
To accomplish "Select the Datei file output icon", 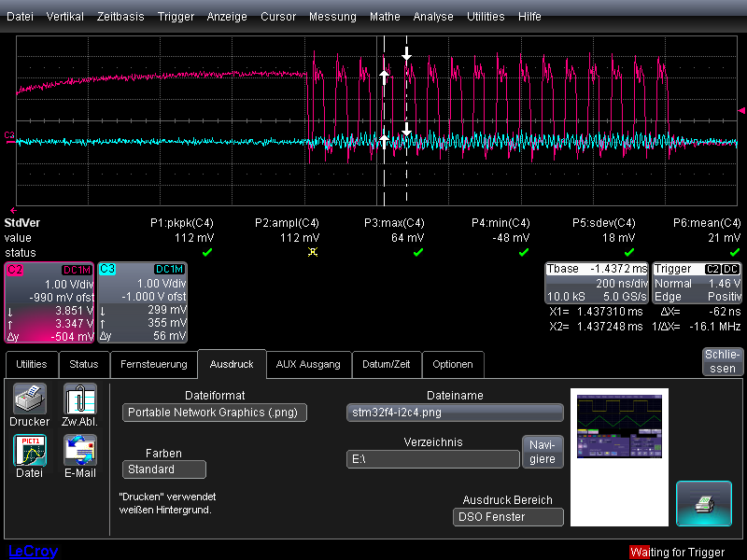I will pyautogui.click(x=30, y=450).
